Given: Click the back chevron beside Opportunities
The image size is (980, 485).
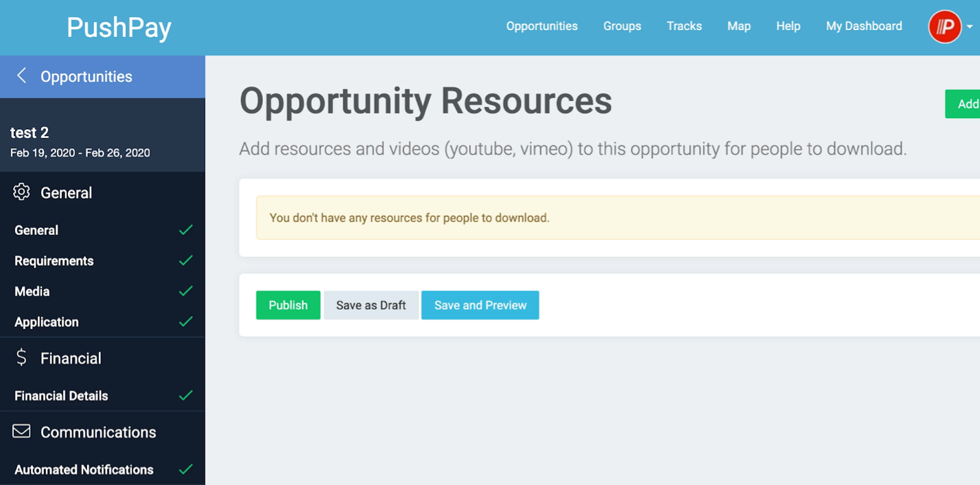Looking at the screenshot, I should pyautogui.click(x=22, y=76).
